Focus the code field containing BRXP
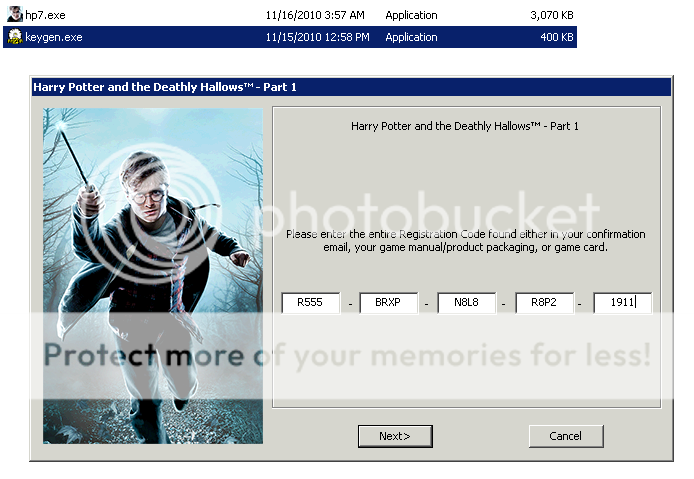The width and height of the screenshot is (694, 479). pos(388,303)
